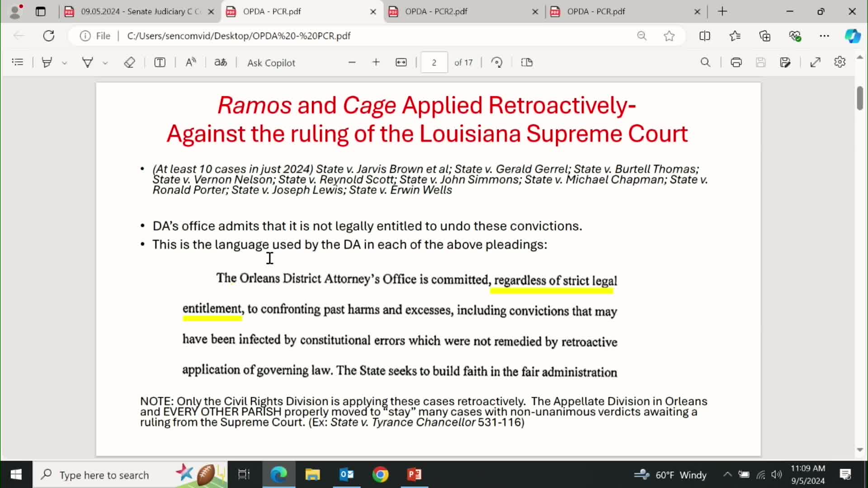Image resolution: width=868 pixels, height=488 pixels.
Task: Mute system volume in taskbar
Action: (777, 475)
